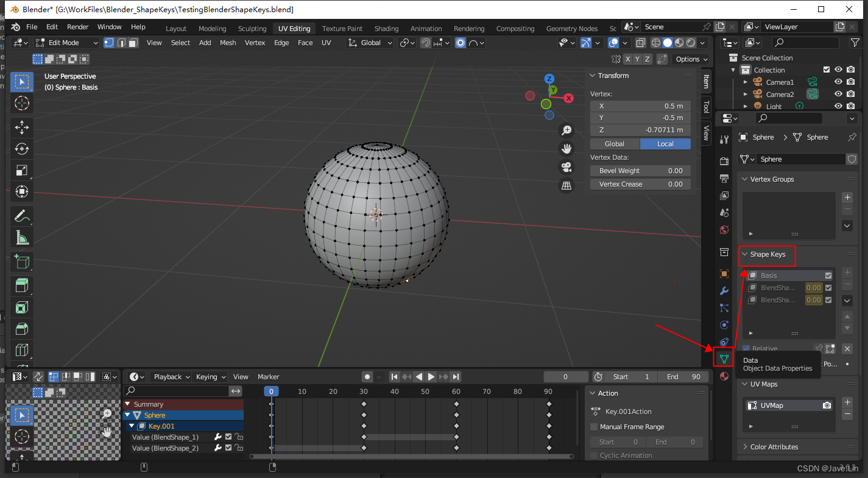This screenshot has height=478, width=868.
Task: Open the Mesh menu
Action: [x=228, y=43]
